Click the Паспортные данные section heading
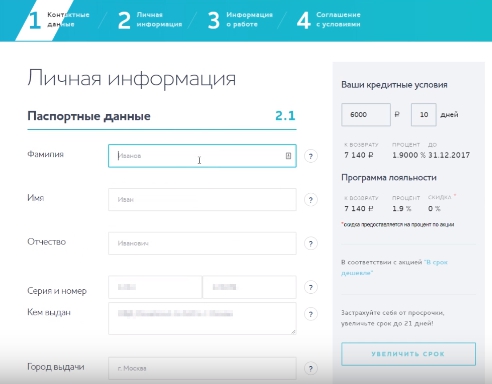492x384 pixels. (89, 116)
